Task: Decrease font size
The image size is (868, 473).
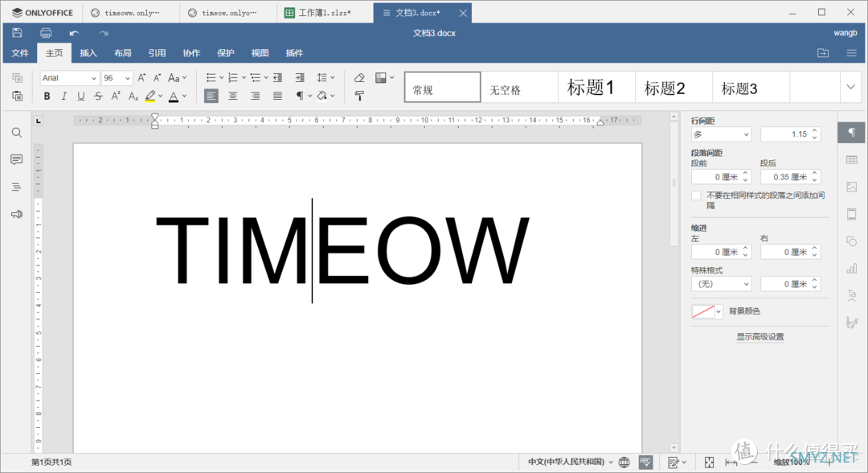Action: tap(158, 77)
